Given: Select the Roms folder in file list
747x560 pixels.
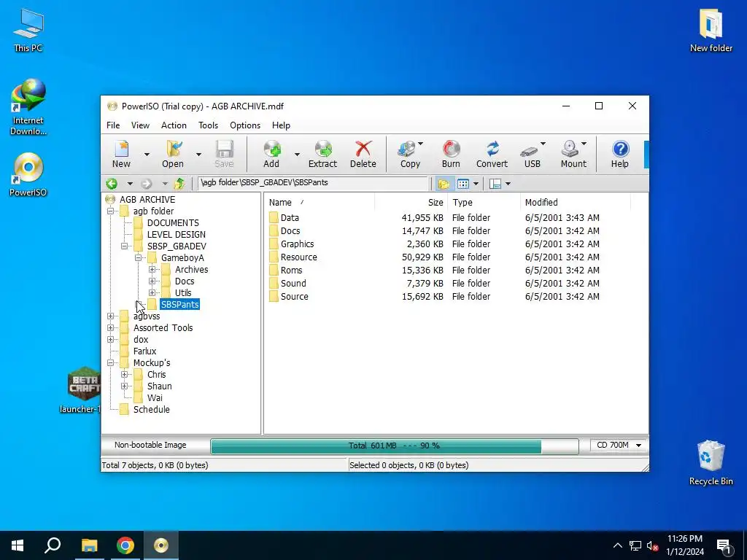Looking at the screenshot, I should click(292, 270).
